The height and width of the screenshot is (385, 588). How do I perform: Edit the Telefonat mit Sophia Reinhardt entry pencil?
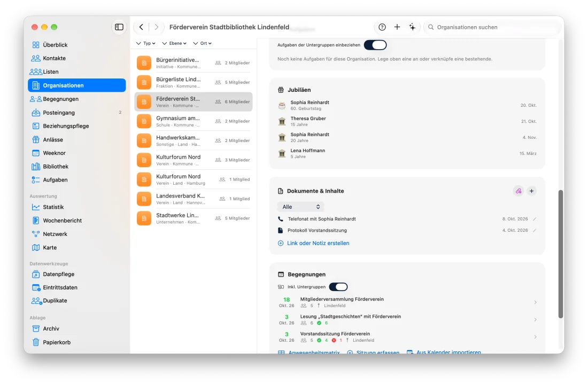(x=535, y=219)
